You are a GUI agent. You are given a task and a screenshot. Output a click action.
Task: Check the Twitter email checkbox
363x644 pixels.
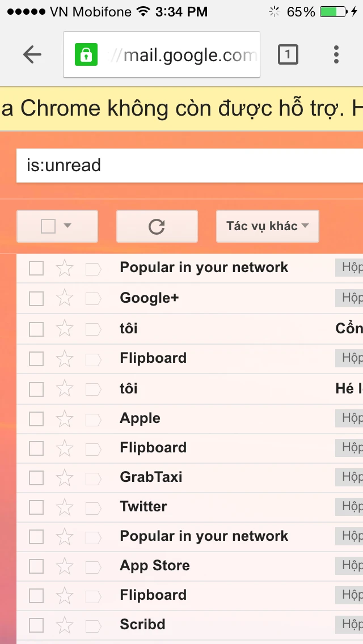click(36, 508)
